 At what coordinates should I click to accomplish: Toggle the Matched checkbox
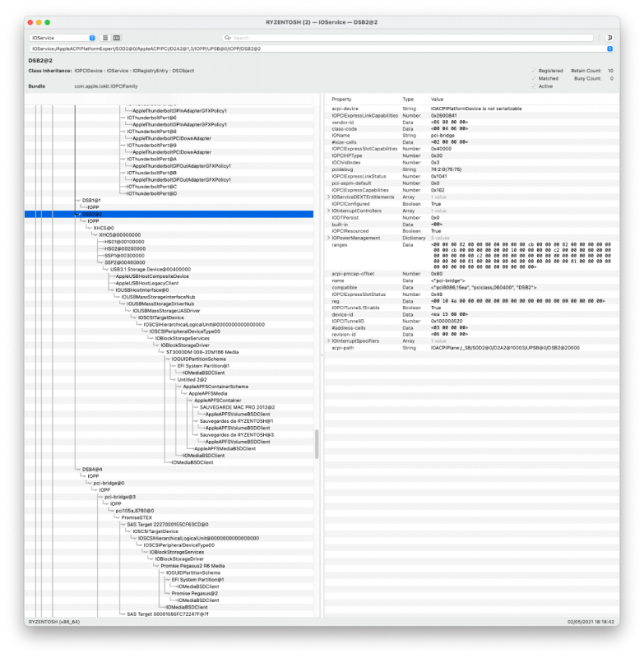coord(533,78)
